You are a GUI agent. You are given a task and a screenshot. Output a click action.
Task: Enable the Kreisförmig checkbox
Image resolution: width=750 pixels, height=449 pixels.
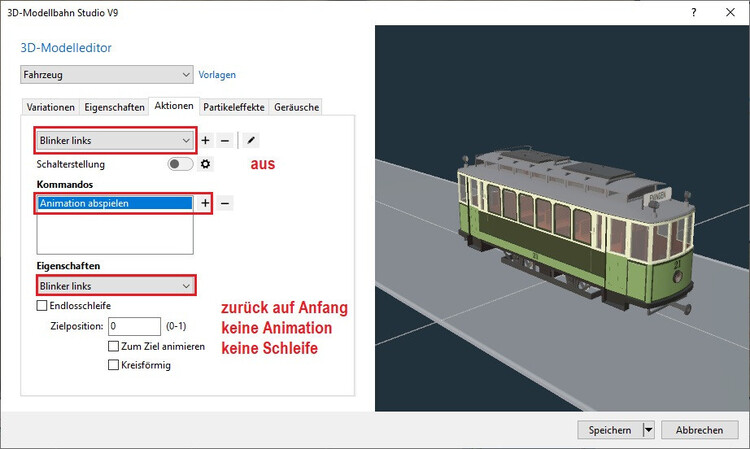(113, 365)
